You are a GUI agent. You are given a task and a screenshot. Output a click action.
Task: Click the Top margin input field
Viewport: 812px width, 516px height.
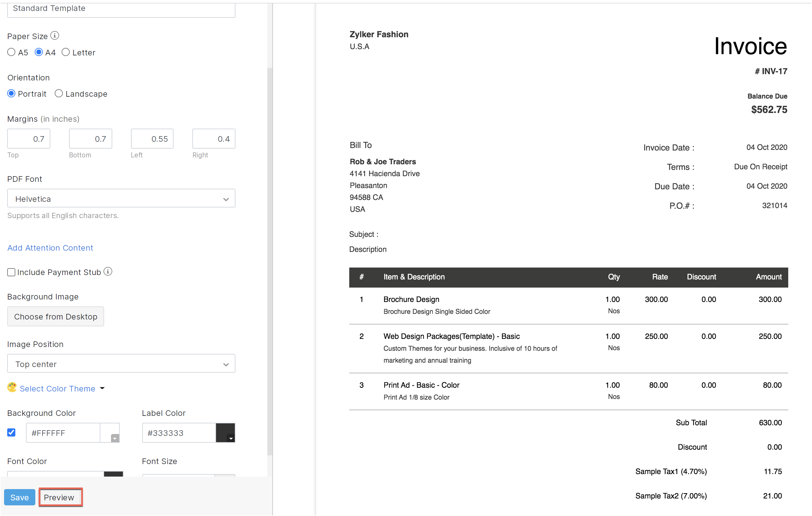29,139
